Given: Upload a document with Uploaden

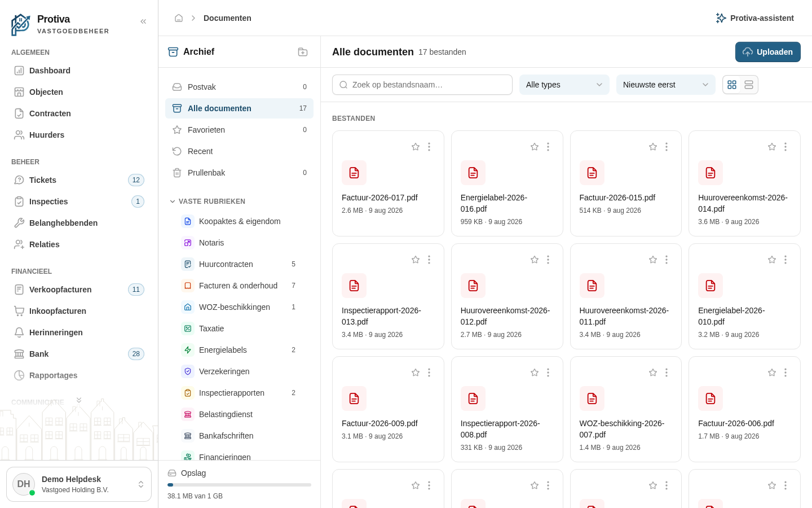Looking at the screenshot, I should [768, 52].
